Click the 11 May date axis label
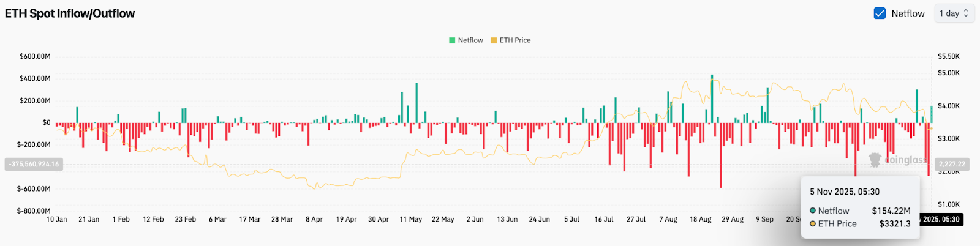 (410, 219)
